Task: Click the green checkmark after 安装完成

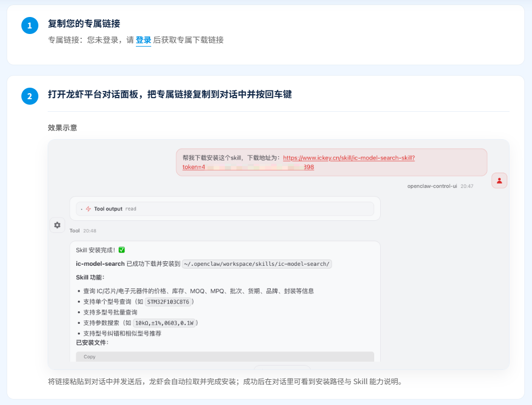Action: 122,250
